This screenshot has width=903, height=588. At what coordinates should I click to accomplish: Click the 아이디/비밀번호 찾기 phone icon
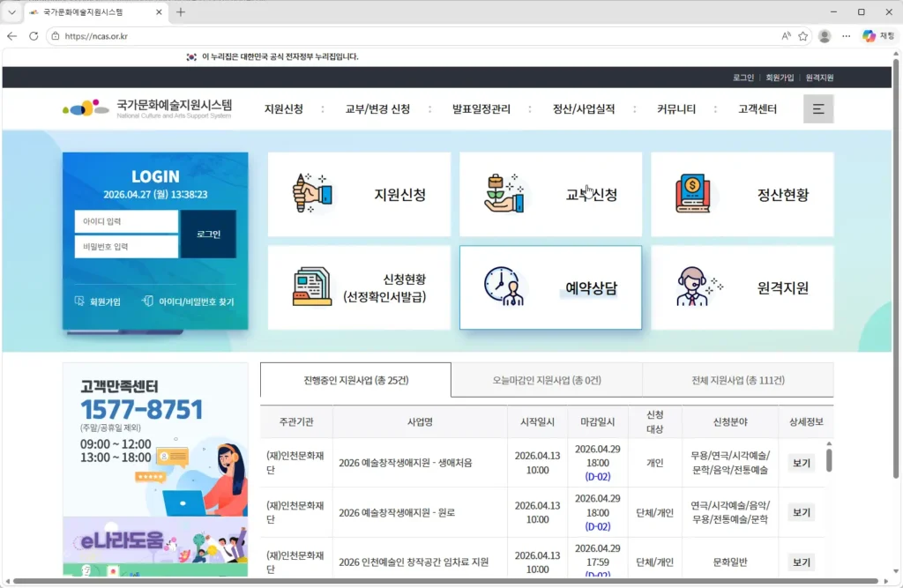(x=147, y=301)
